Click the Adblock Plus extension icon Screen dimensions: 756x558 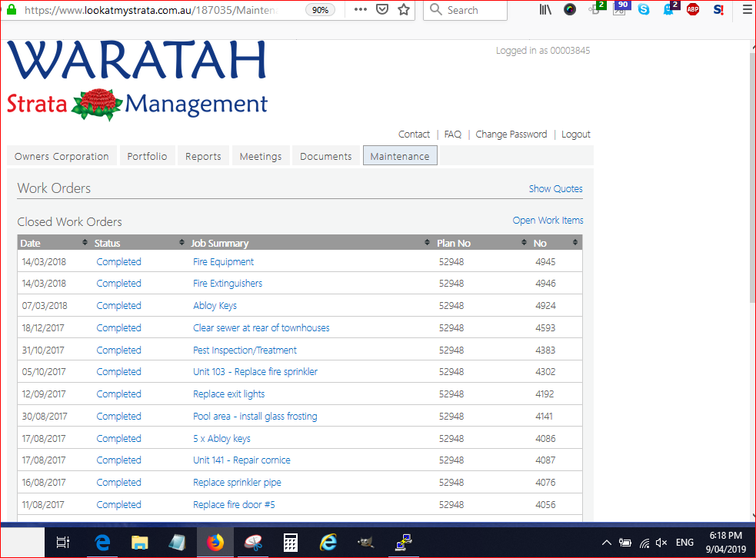point(693,10)
